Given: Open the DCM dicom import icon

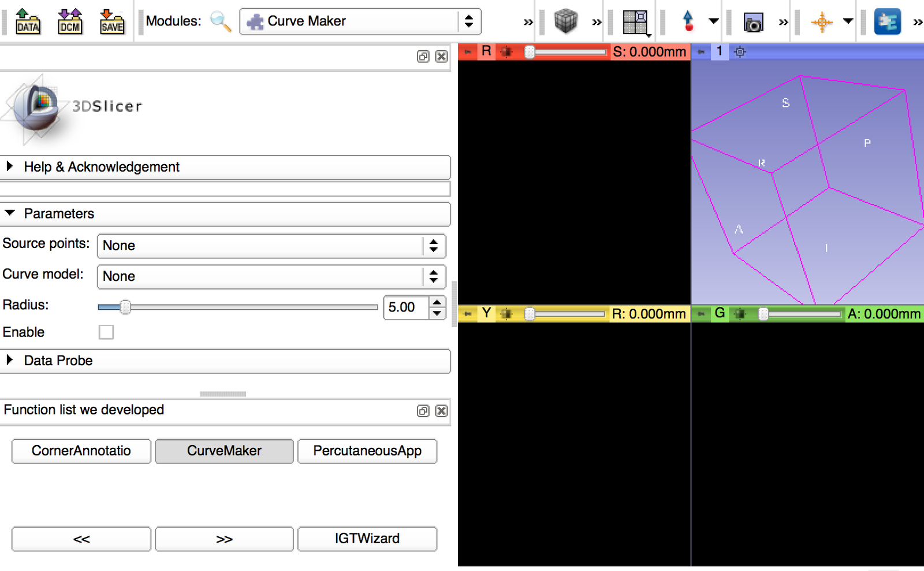Looking at the screenshot, I should [x=69, y=21].
